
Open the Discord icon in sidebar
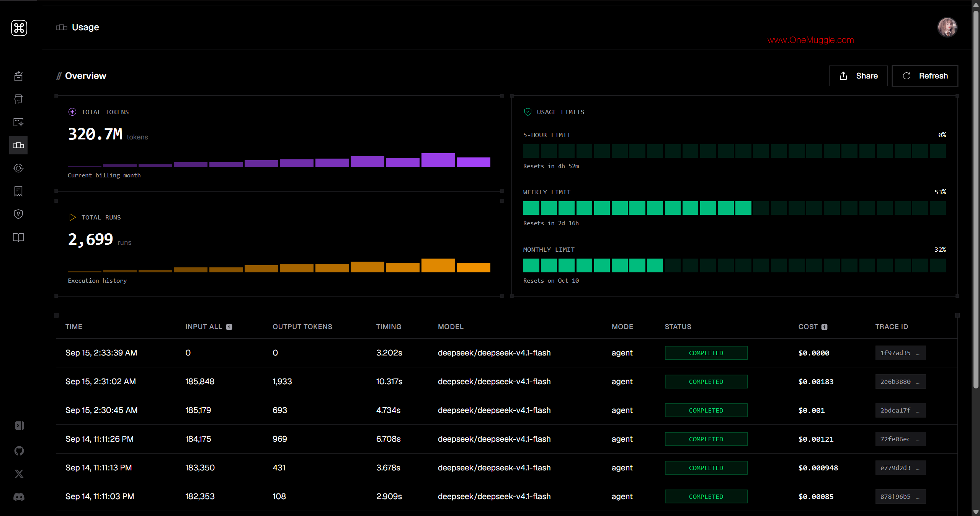pyautogui.click(x=19, y=497)
